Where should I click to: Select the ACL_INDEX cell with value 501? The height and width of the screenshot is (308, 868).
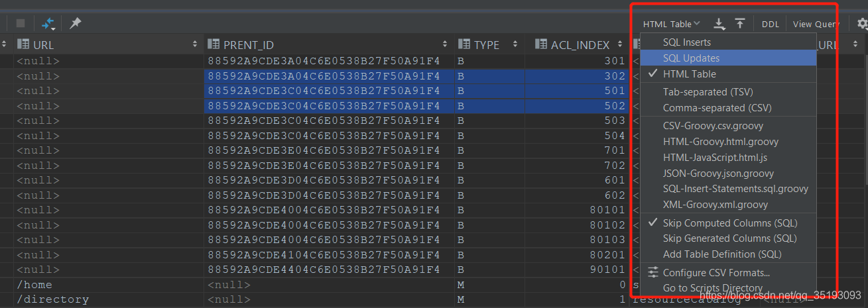point(577,91)
